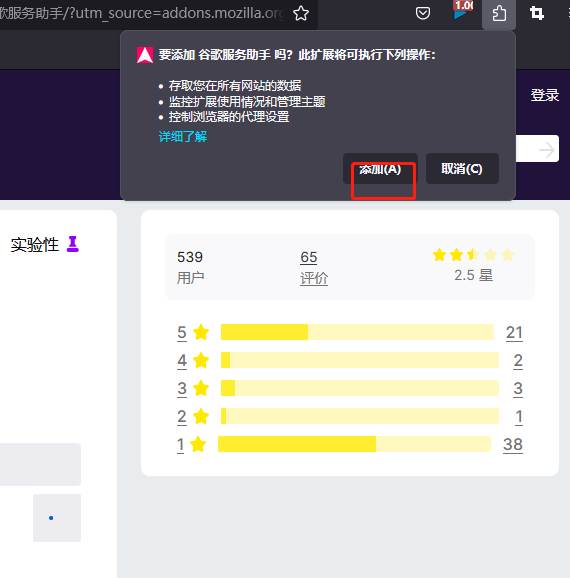The width and height of the screenshot is (570, 578).
Task: Click the star rating display
Action: [x=473, y=255]
